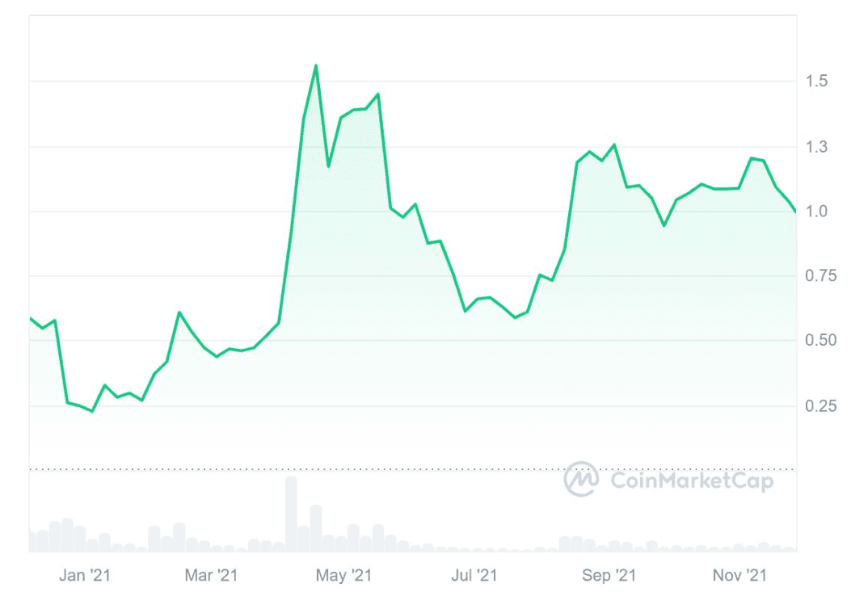The image size is (868, 596).
Task: Select the Mar '21 axis label
Action: (x=211, y=575)
